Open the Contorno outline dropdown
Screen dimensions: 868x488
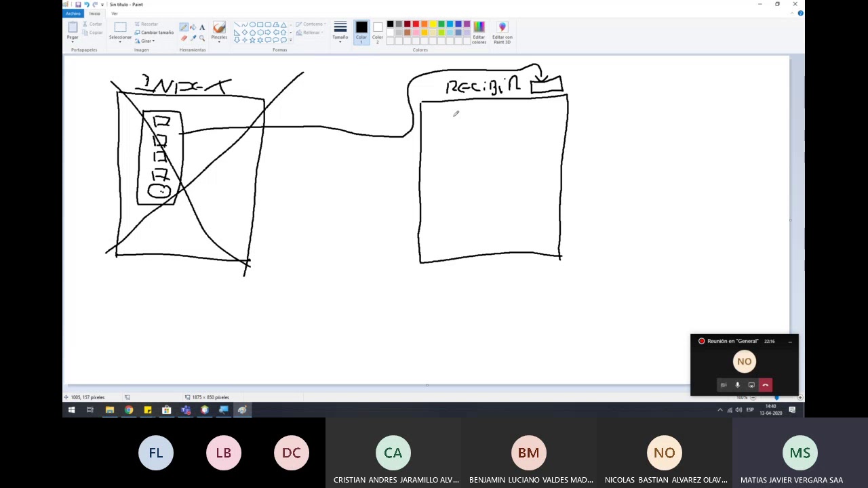pos(311,24)
